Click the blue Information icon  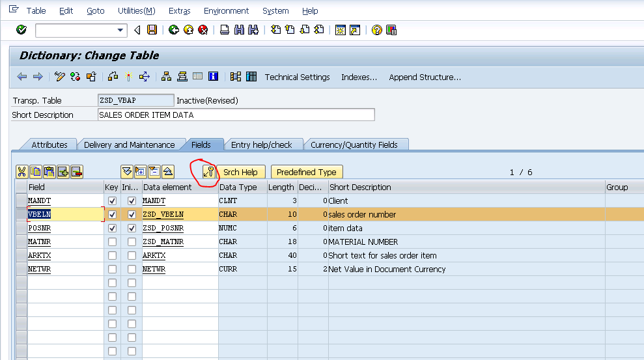coord(213,77)
